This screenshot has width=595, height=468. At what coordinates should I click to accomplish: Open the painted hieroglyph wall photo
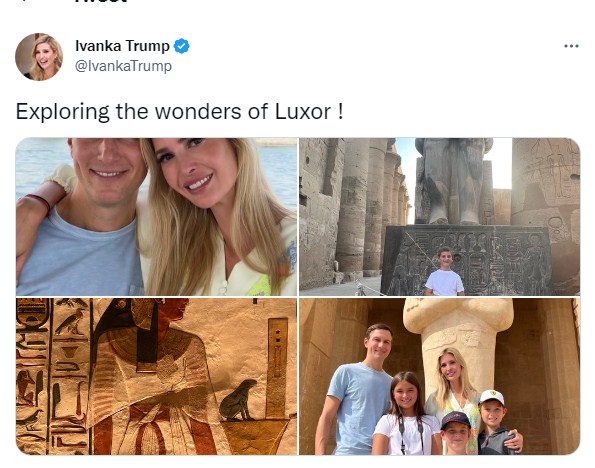coord(156,376)
